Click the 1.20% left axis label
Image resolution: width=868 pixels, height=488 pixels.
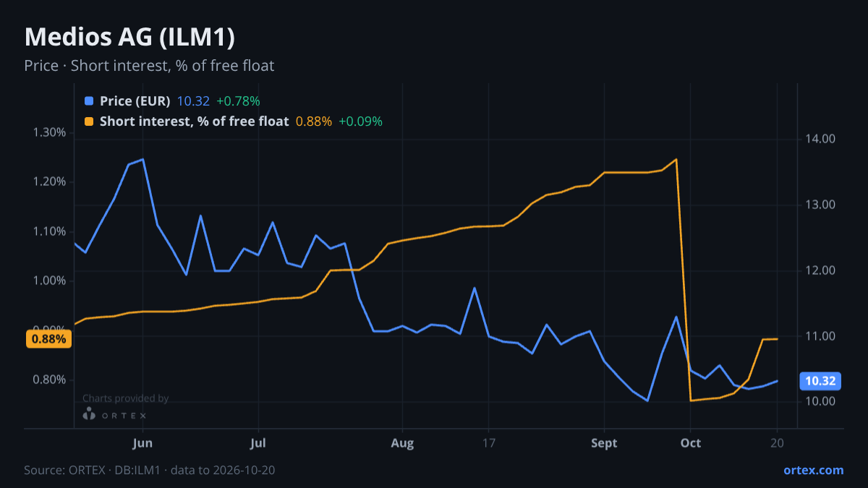tap(49, 182)
